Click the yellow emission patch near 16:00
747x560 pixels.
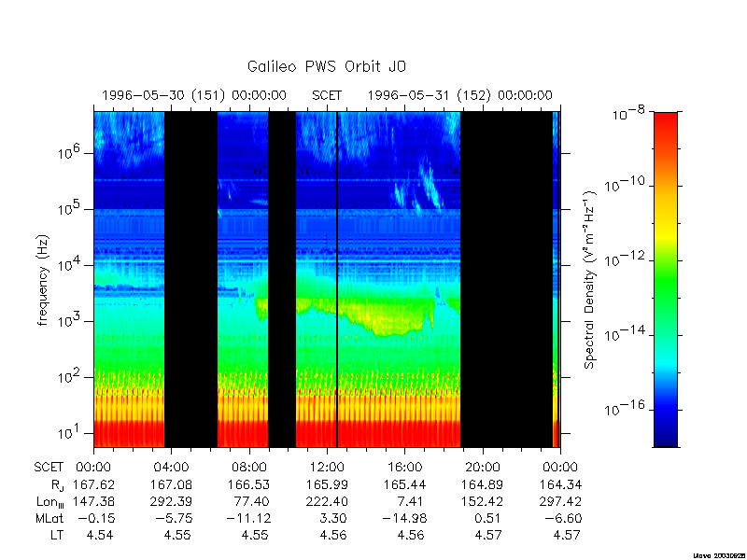coord(388,318)
